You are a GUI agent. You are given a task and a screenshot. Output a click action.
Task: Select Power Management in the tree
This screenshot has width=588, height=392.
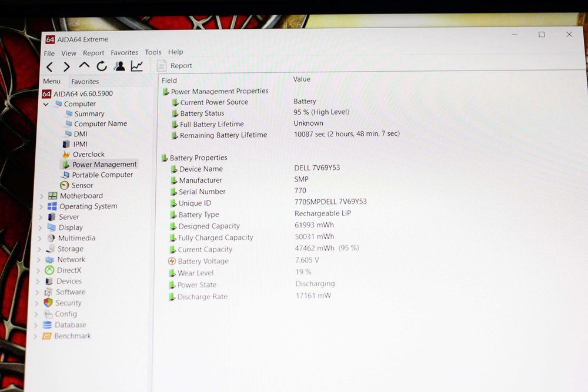(99, 165)
